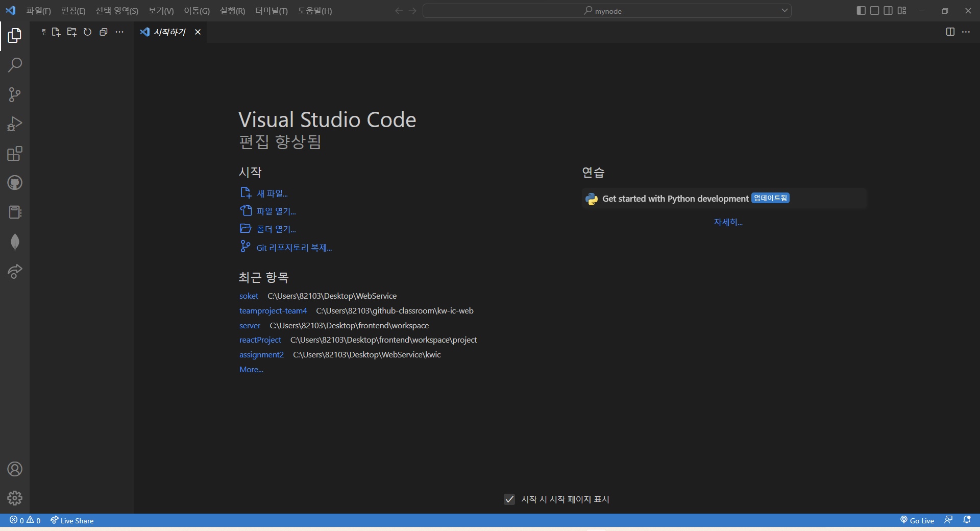Split the editor to the right
This screenshot has width=980, height=531.
click(950, 32)
